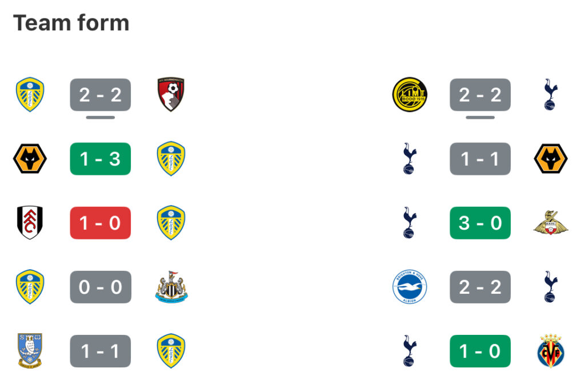Viewport: 585px width, 392px height.
Task: Open the red 1 - 0 Fulham vs Leeds score
Action: click(x=101, y=223)
